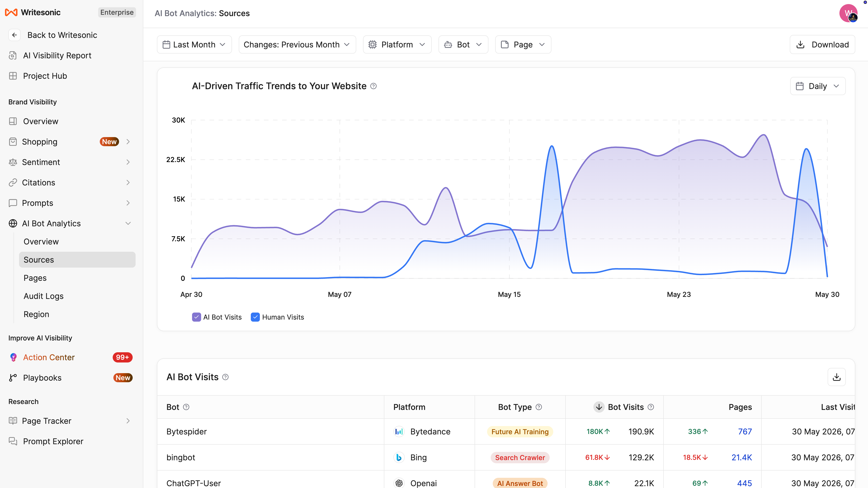This screenshot has width=868, height=488.
Task: Click the Search Crawler tag
Action: coord(520,458)
